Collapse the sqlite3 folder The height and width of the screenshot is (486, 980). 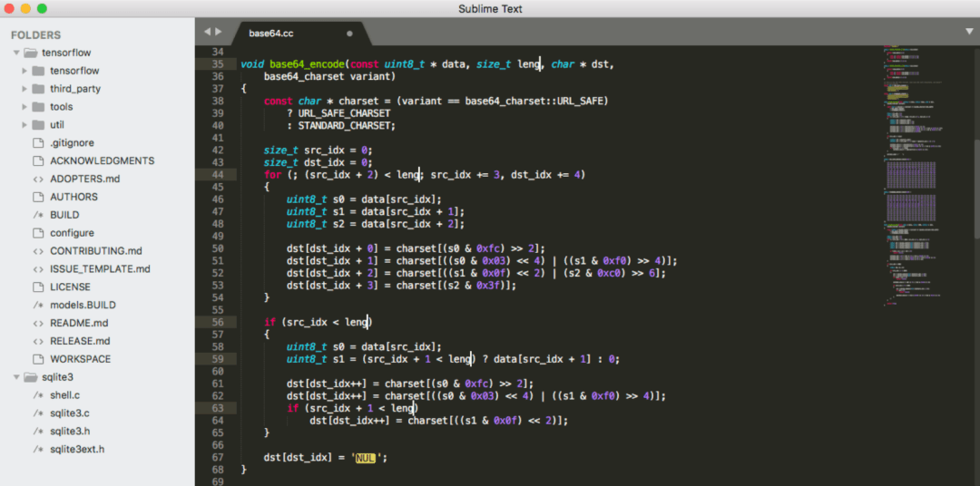(16, 377)
